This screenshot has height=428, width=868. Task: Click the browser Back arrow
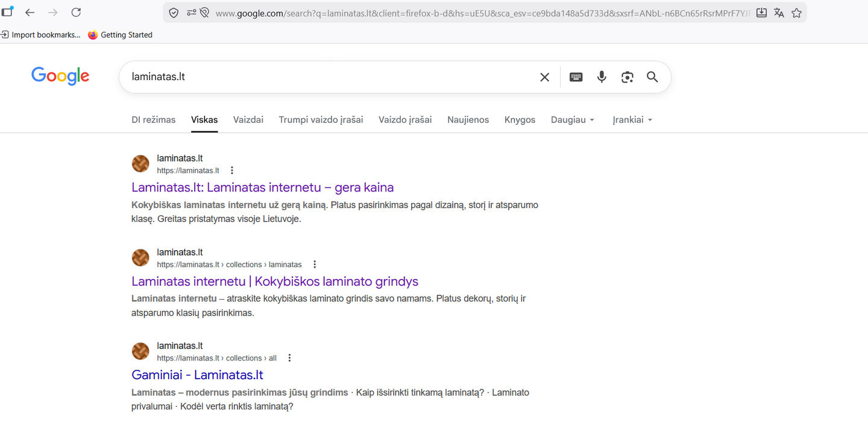[x=30, y=13]
